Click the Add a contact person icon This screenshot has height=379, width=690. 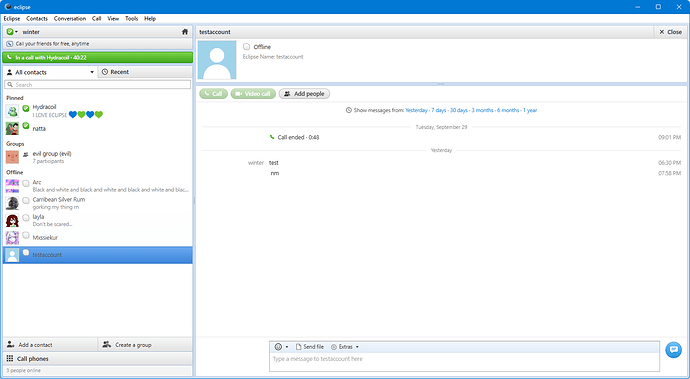point(11,345)
